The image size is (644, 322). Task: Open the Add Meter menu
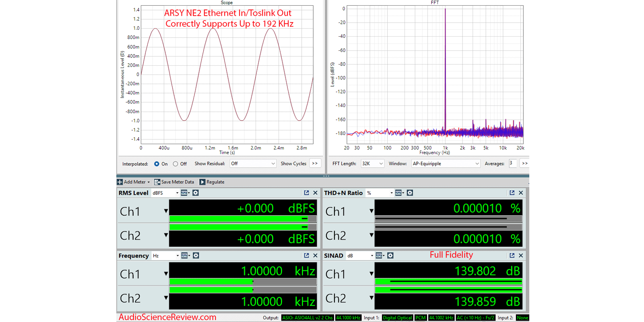pyautogui.click(x=134, y=182)
